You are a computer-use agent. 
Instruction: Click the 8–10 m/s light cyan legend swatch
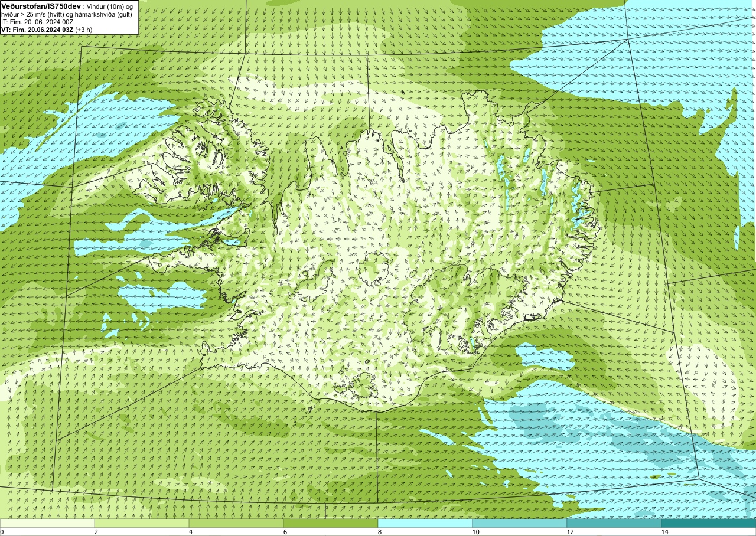tap(425, 523)
